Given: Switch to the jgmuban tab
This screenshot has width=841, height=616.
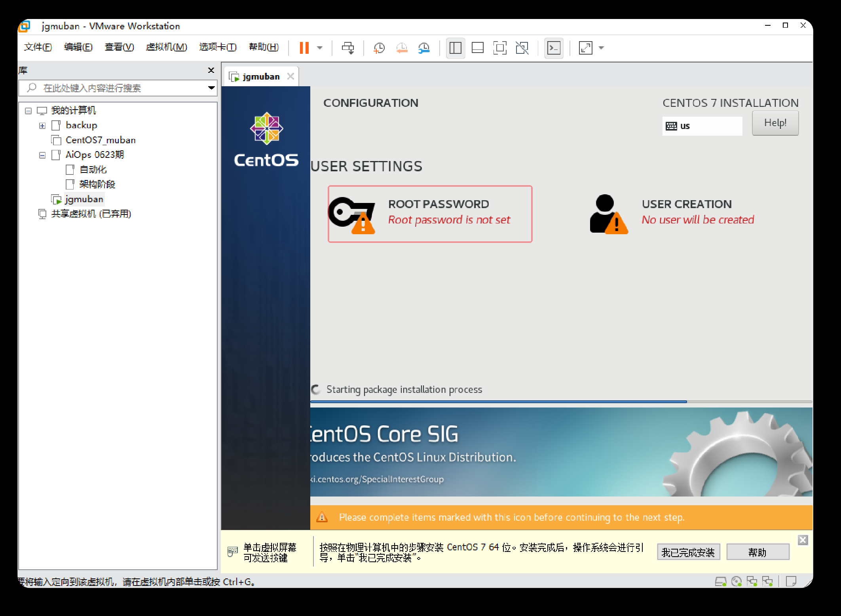Looking at the screenshot, I should click(x=261, y=76).
